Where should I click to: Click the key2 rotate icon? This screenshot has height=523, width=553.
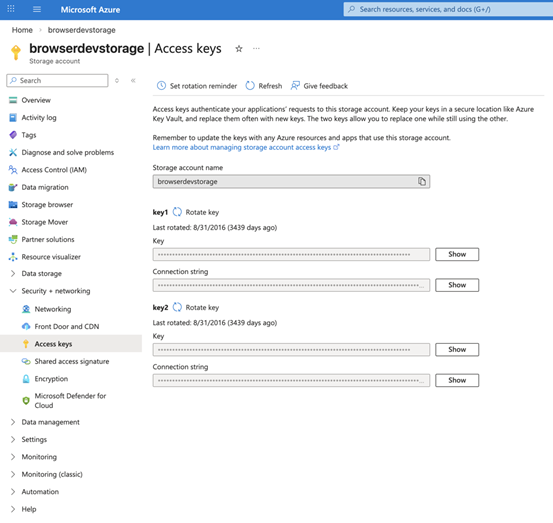tap(177, 307)
